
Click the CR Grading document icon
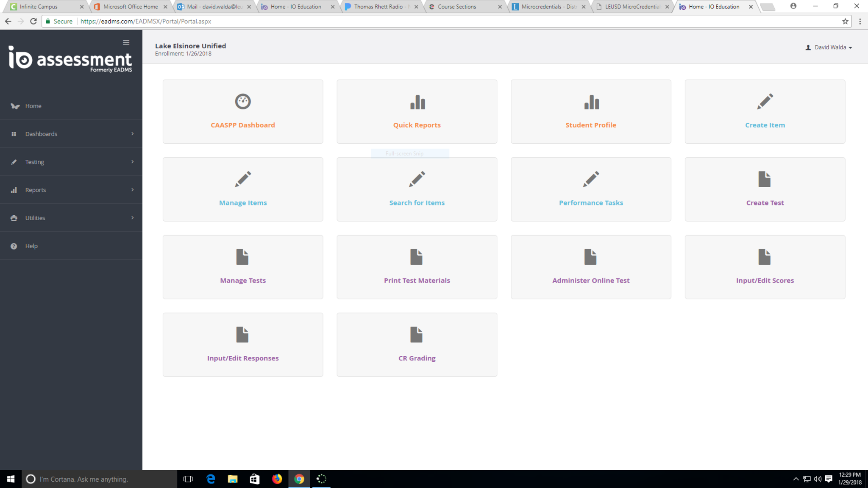[417, 335]
